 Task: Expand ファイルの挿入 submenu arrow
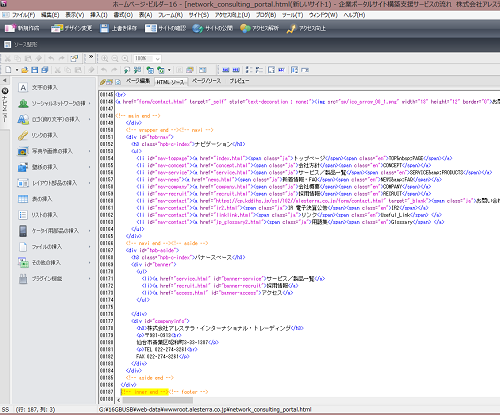(90, 247)
